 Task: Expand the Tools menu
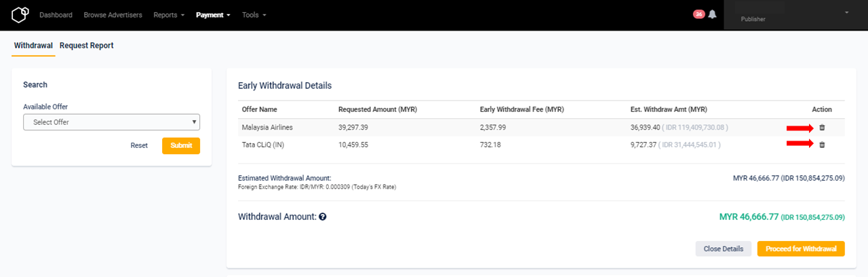coord(254,15)
